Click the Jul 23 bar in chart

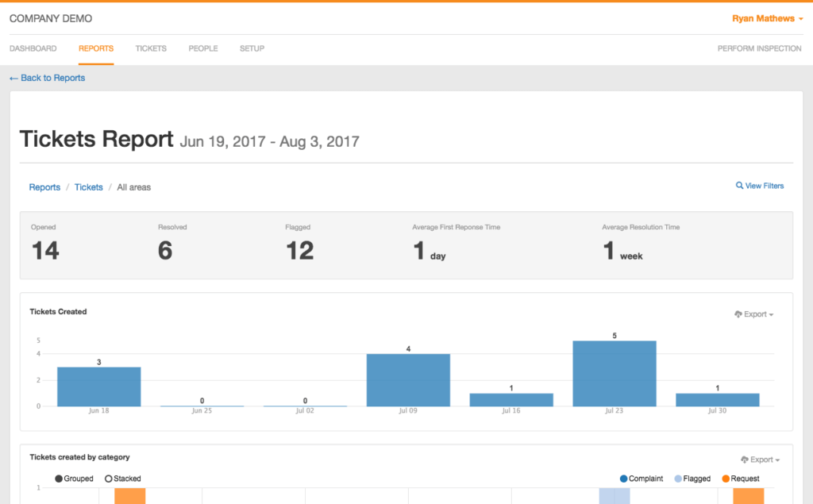click(x=615, y=374)
